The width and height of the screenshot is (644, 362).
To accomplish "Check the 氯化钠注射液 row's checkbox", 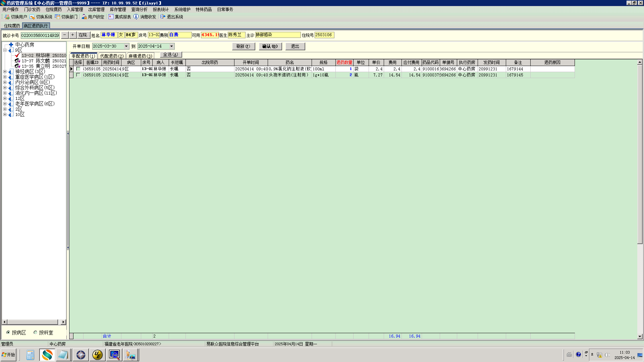I will [78, 69].
